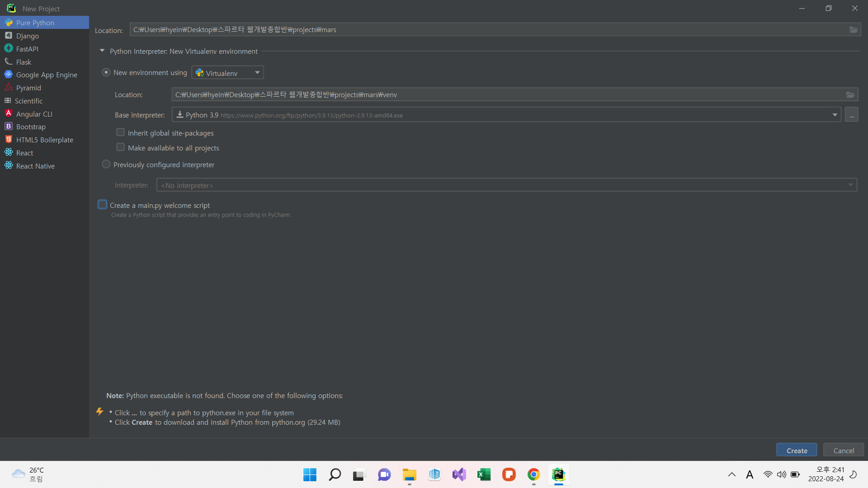Collapse the Python Interpreter section
Screen dimensions: 868x488
102,51
